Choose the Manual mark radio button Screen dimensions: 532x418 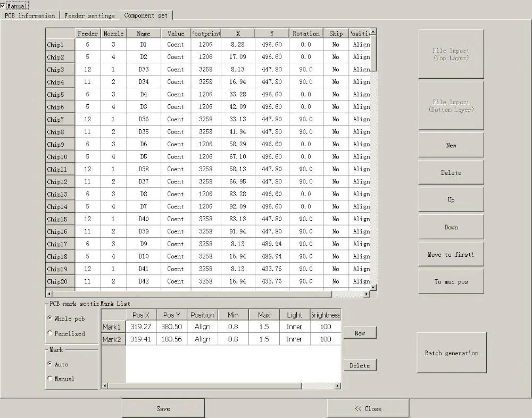pyautogui.click(x=50, y=378)
